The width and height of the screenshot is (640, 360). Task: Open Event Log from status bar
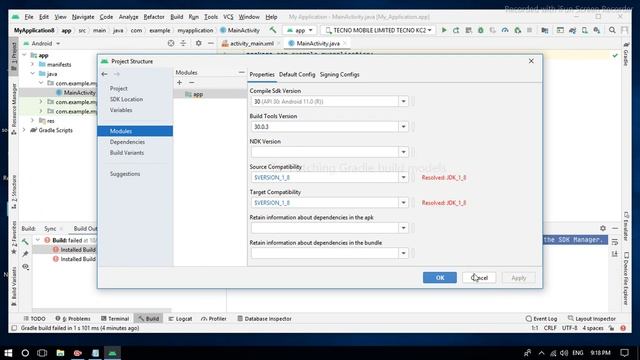pos(541,318)
